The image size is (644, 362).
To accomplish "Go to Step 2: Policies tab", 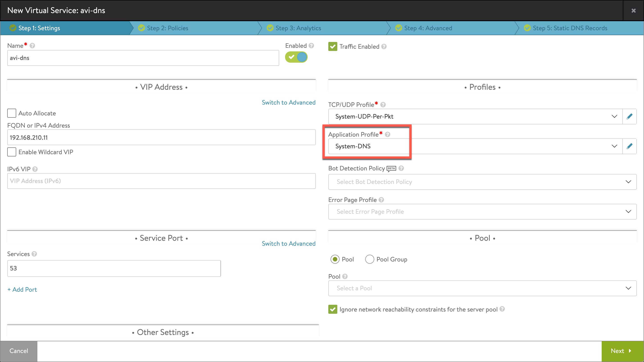I will 195,28.
